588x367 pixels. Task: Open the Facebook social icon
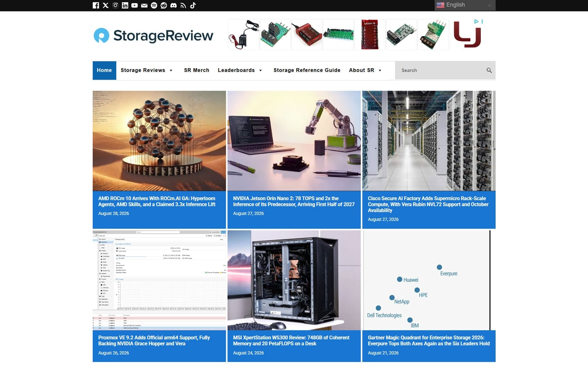point(96,5)
